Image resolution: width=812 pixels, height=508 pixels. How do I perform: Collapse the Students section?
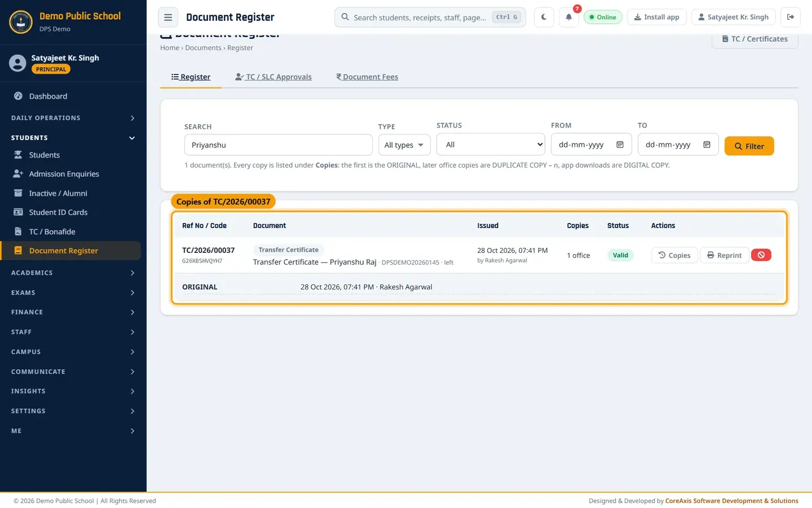[73, 138]
